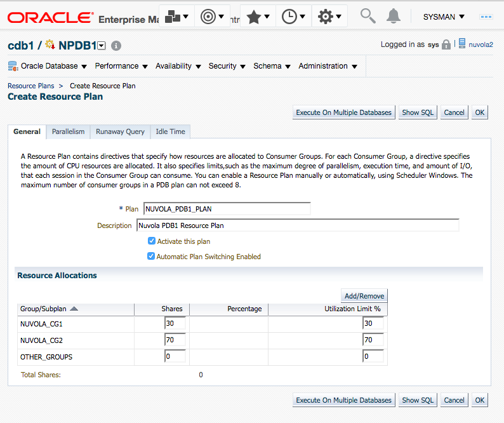The width and height of the screenshot is (504, 423).
Task: Open the SYSMAN user dropdown
Action: (x=444, y=17)
